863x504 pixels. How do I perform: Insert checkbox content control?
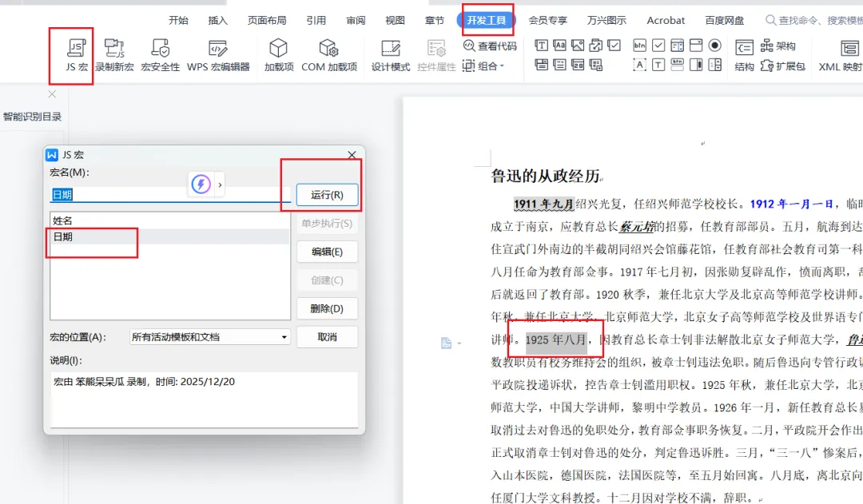[614, 45]
